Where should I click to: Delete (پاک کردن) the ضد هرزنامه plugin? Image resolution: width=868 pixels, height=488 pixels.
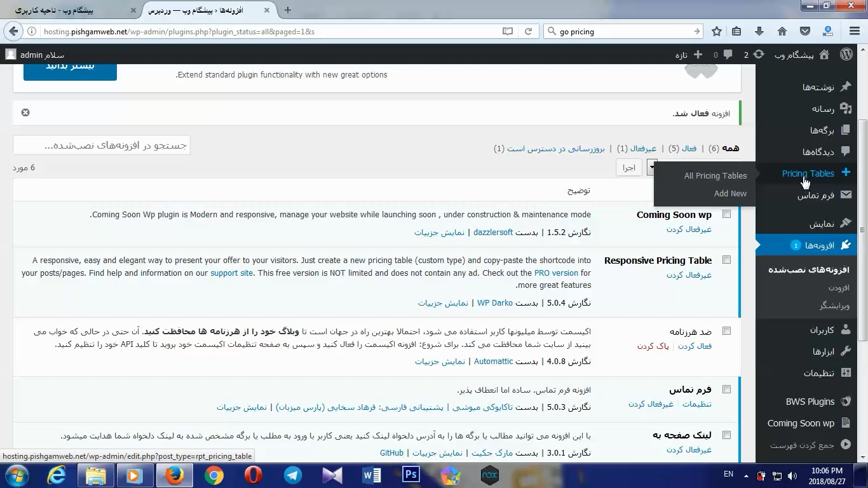pyautogui.click(x=653, y=346)
